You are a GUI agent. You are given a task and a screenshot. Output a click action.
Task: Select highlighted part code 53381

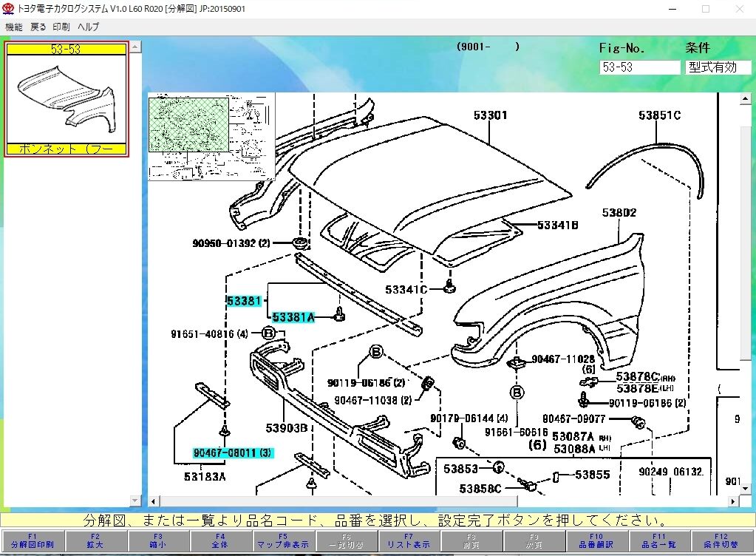(244, 301)
